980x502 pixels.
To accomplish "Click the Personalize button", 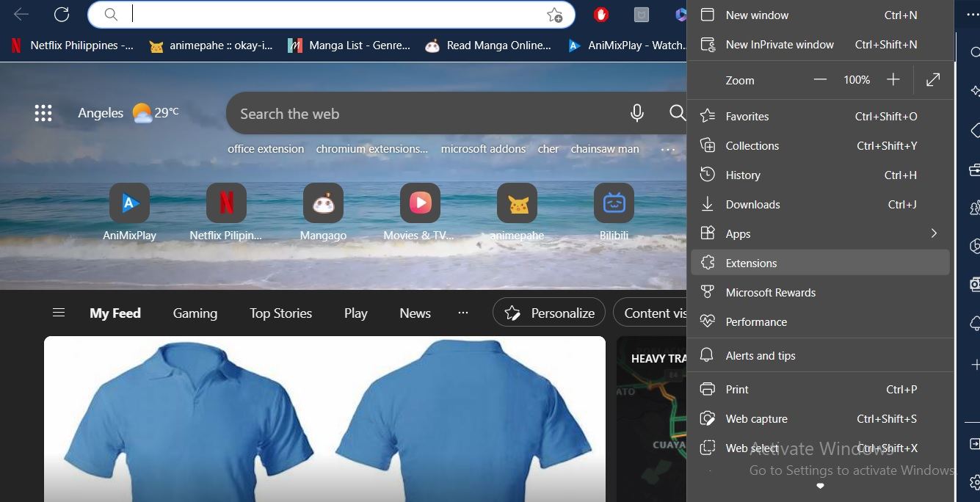I will click(x=548, y=312).
